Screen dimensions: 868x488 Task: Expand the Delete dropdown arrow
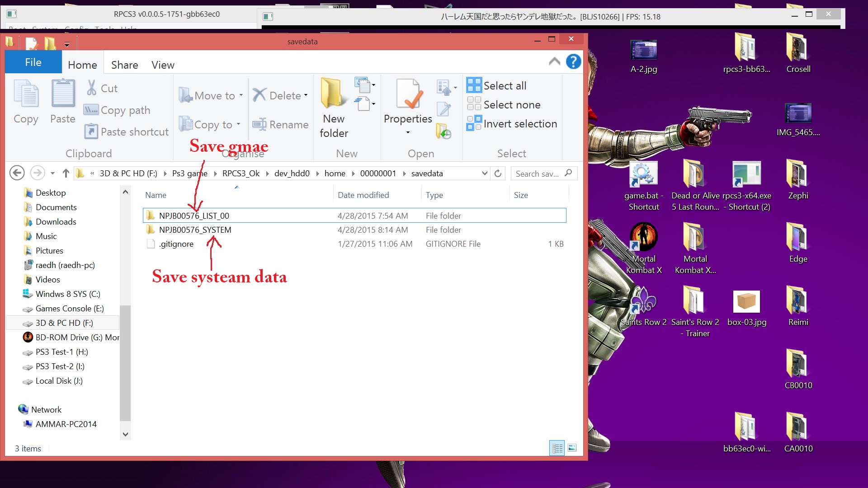click(x=306, y=95)
